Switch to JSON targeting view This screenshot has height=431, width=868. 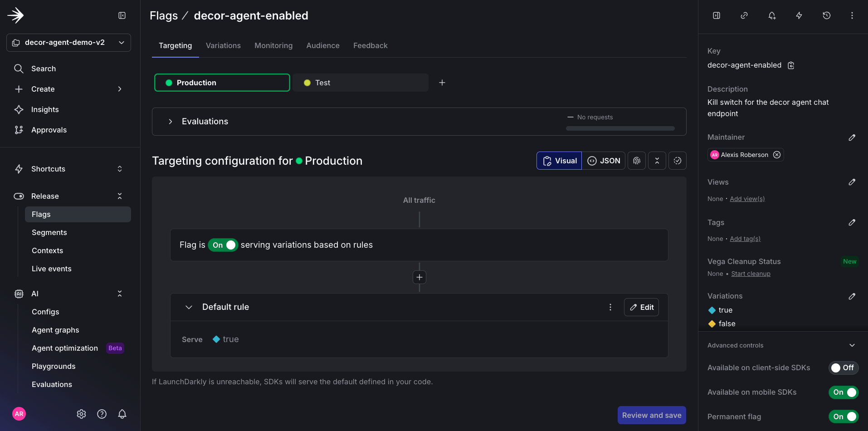[x=604, y=161]
